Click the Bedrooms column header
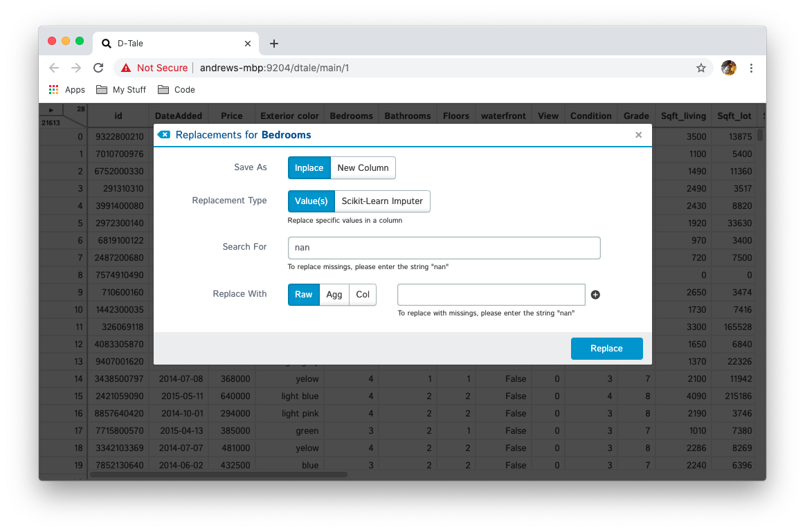The height and width of the screenshot is (532, 805). [x=351, y=116]
